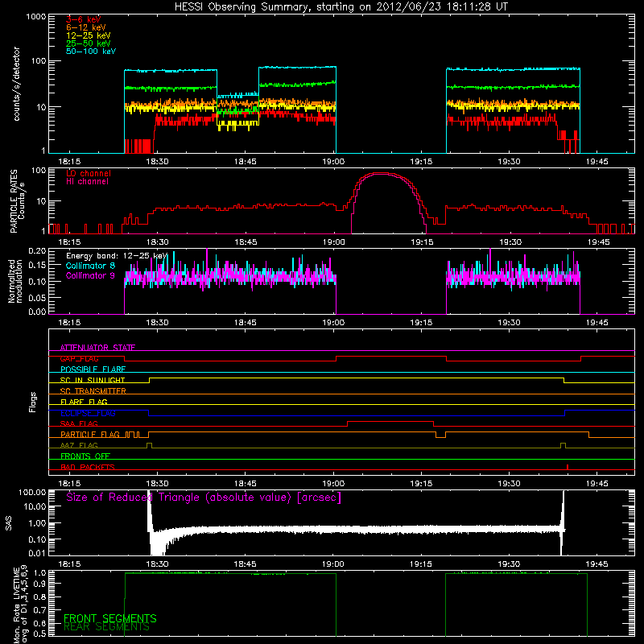Click the counts/s/detector axis title
Image resolution: width=644 pixels, height=644 pixels.
[x=17, y=84]
